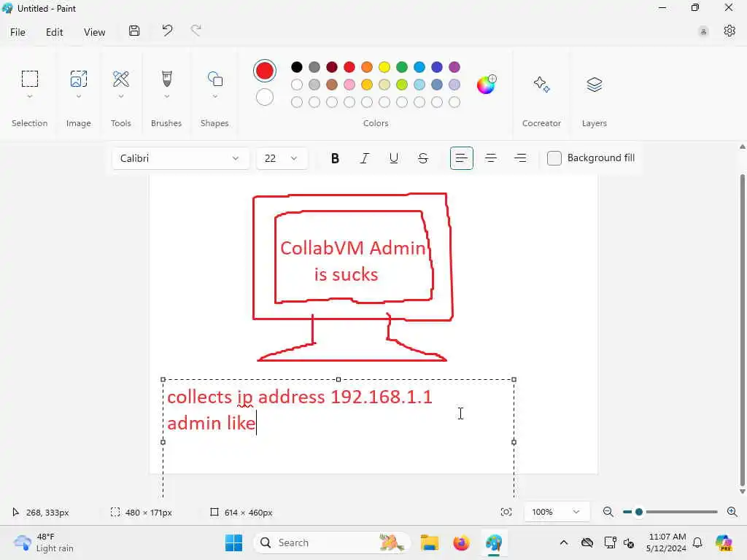Viewport: 747px width, 560px height.
Task: Click the Save icon in the title bar
Action: [134, 31]
